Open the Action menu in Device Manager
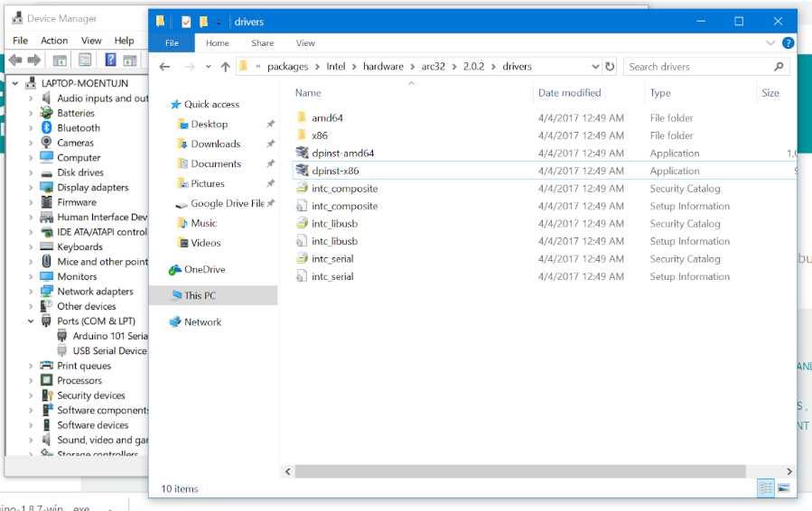Image resolution: width=812 pixels, height=511 pixels. tap(54, 41)
